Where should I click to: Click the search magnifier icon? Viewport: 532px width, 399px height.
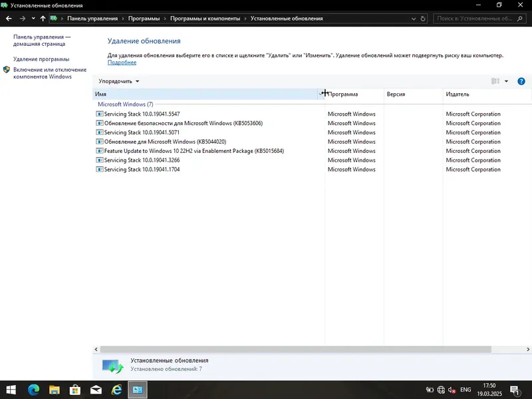point(520,18)
